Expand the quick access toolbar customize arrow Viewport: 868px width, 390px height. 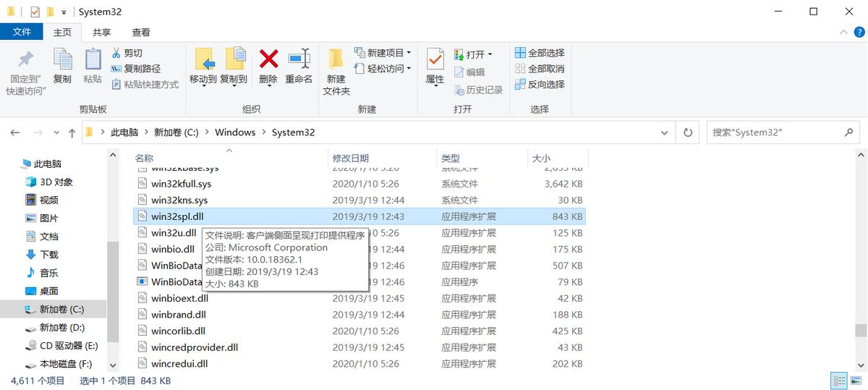[x=64, y=12]
